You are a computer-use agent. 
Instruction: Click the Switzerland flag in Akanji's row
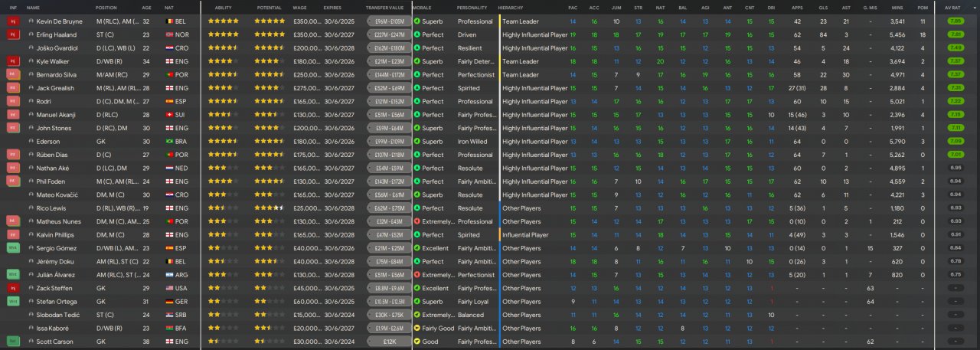(169, 115)
